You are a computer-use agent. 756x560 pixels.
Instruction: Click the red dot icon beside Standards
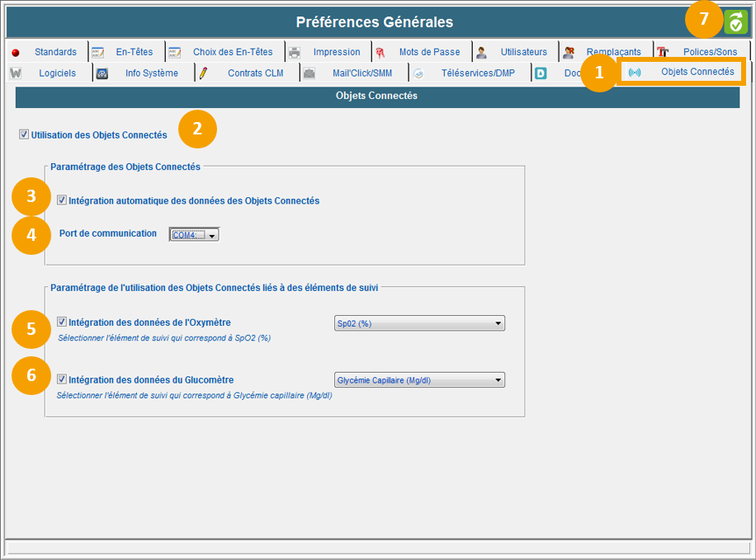[x=16, y=53]
